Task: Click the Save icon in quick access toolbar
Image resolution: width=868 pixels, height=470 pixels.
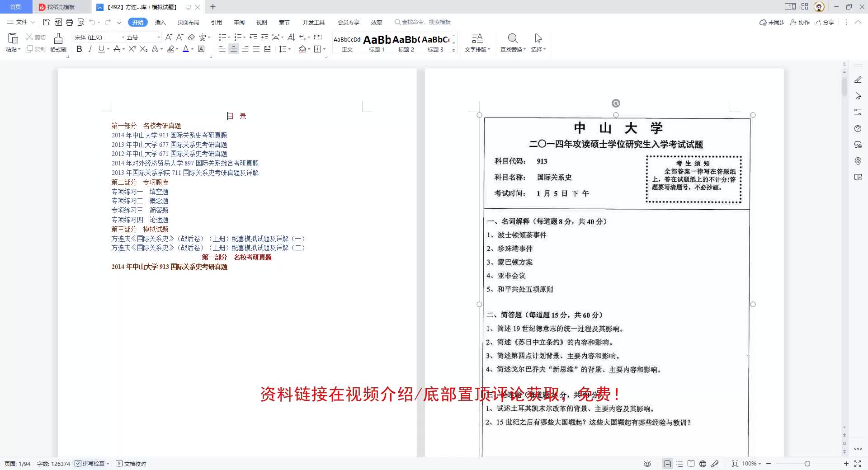Action: tap(47, 22)
